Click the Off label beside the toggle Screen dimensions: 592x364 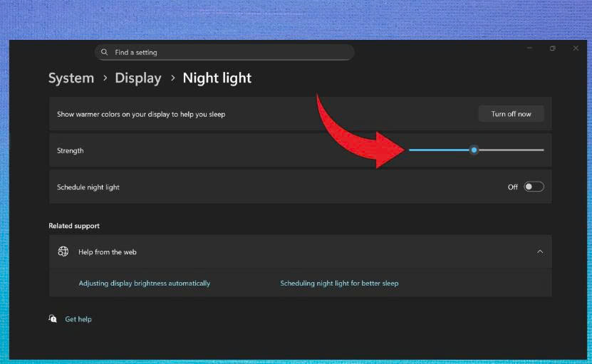pos(512,187)
